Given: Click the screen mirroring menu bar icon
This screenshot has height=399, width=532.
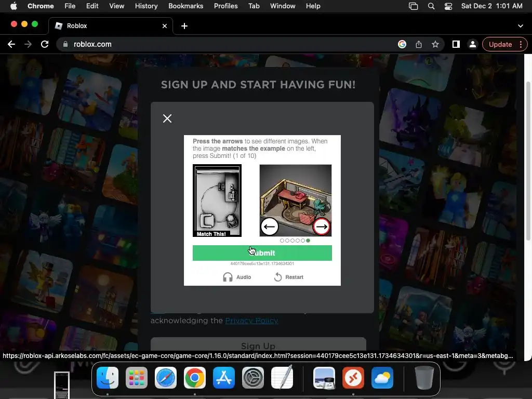Looking at the screenshot, I should 413,6.
